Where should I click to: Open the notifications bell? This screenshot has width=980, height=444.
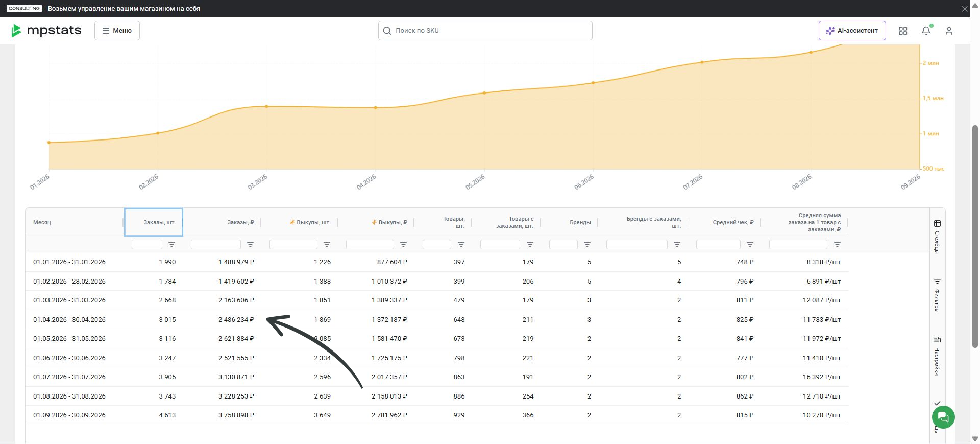(926, 31)
